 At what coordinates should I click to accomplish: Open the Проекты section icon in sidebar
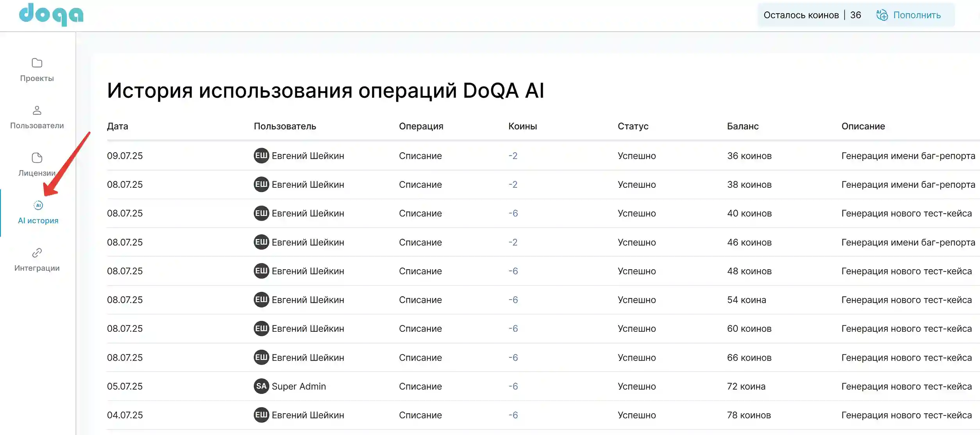tap(37, 63)
